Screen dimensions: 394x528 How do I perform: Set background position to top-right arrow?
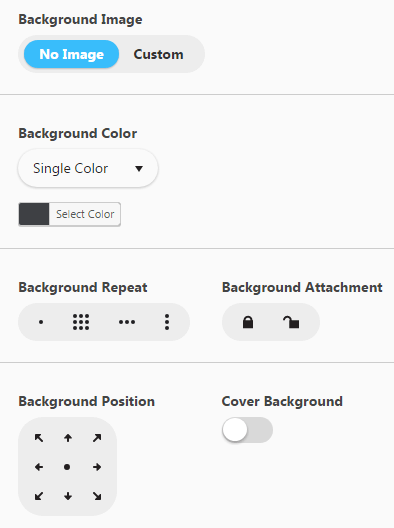[97, 438]
